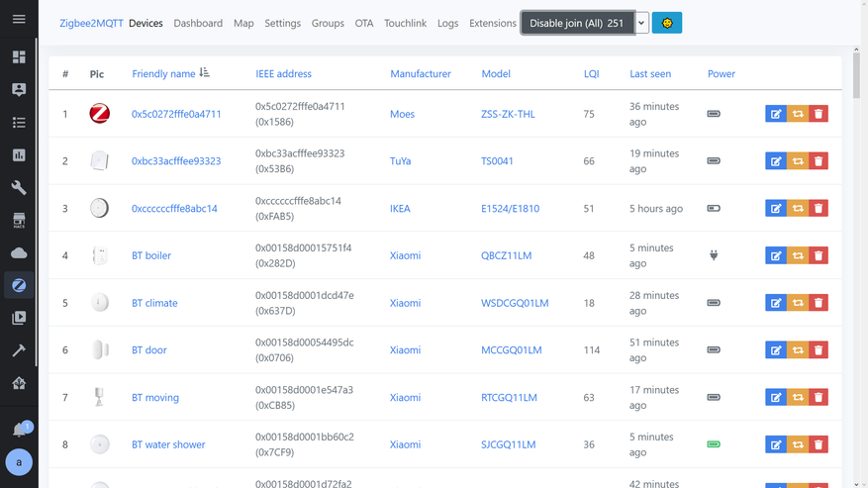Open the cloud sidebar icon
The image size is (868, 488).
tap(19, 253)
